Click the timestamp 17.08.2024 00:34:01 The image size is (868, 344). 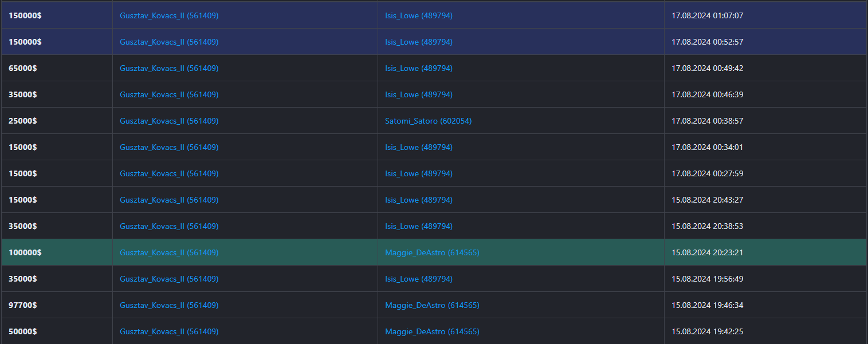click(707, 147)
